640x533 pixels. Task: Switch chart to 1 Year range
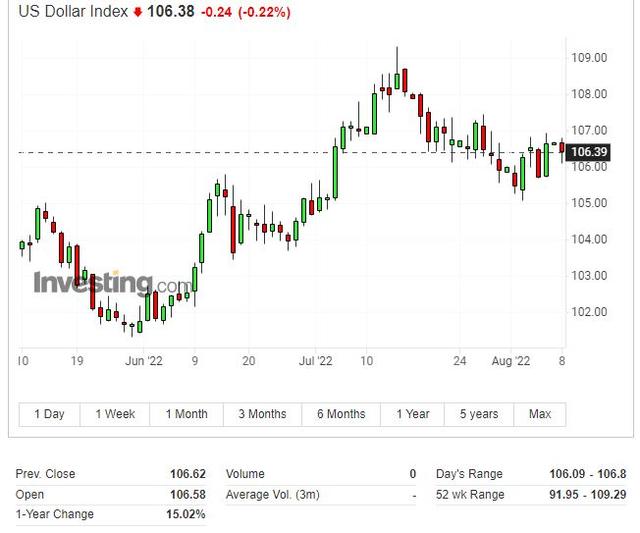click(x=413, y=414)
